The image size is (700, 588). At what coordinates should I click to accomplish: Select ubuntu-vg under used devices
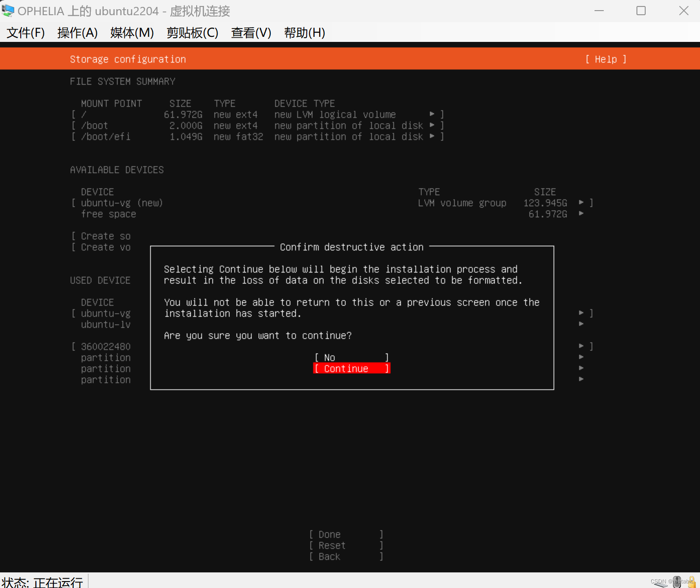click(105, 313)
